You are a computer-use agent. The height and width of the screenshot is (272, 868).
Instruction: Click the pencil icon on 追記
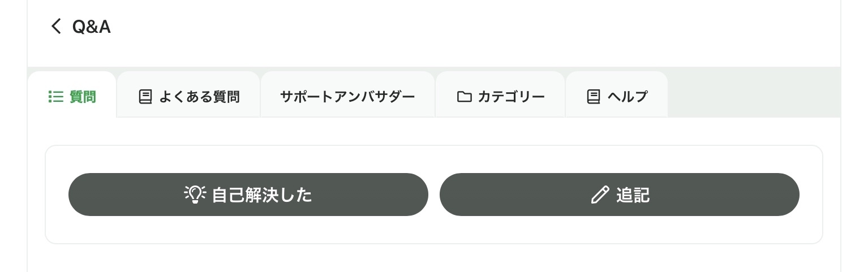point(600,195)
